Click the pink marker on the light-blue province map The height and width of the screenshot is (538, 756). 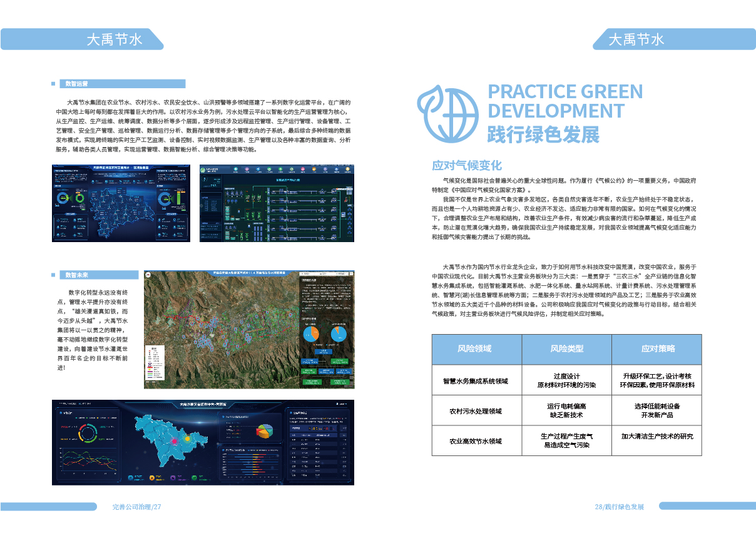click(174, 442)
